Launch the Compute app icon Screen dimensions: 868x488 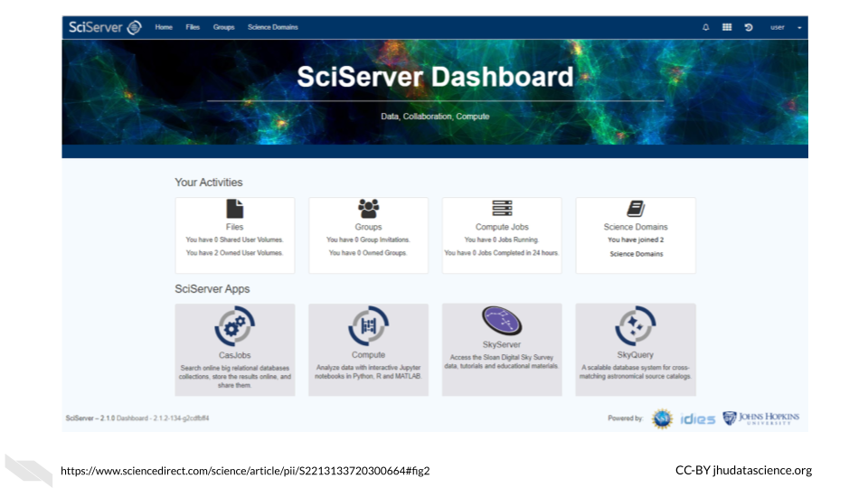pos(368,326)
